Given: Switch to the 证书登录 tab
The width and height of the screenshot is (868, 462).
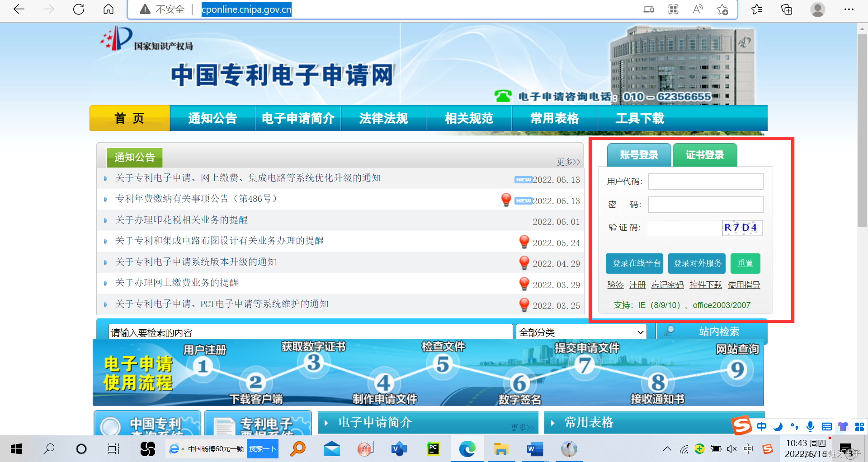Looking at the screenshot, I should coord(705,155).
